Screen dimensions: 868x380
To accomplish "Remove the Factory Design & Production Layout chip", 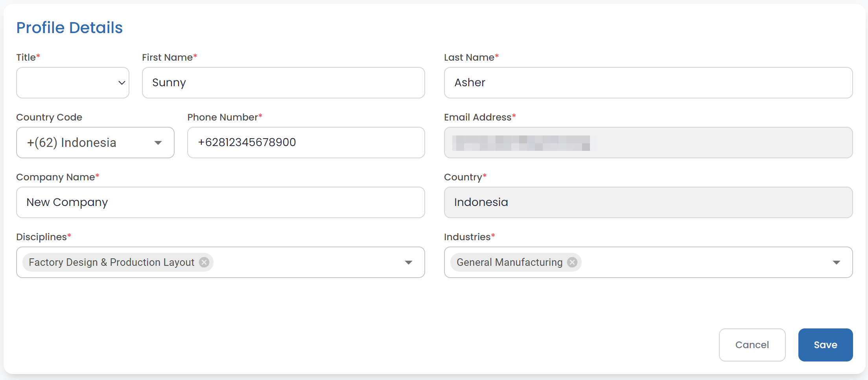I will [204, 262].
